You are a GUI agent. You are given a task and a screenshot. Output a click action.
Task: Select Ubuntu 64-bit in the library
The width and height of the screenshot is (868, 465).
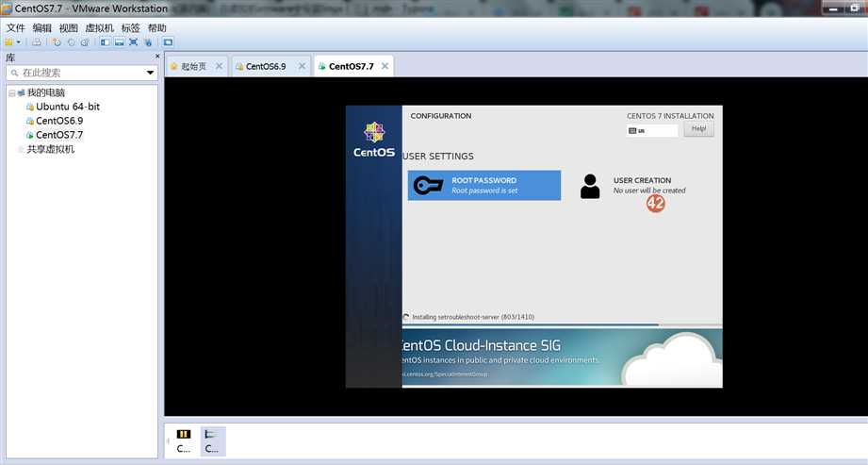coord(68,107)
